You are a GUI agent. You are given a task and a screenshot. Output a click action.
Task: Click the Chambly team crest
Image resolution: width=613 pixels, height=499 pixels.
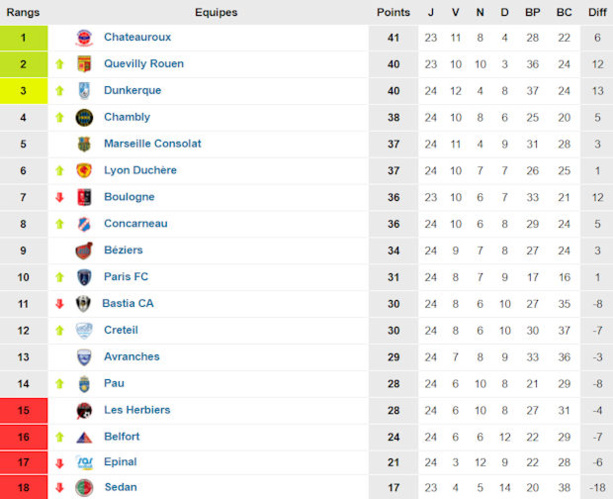tap(85, 117)
